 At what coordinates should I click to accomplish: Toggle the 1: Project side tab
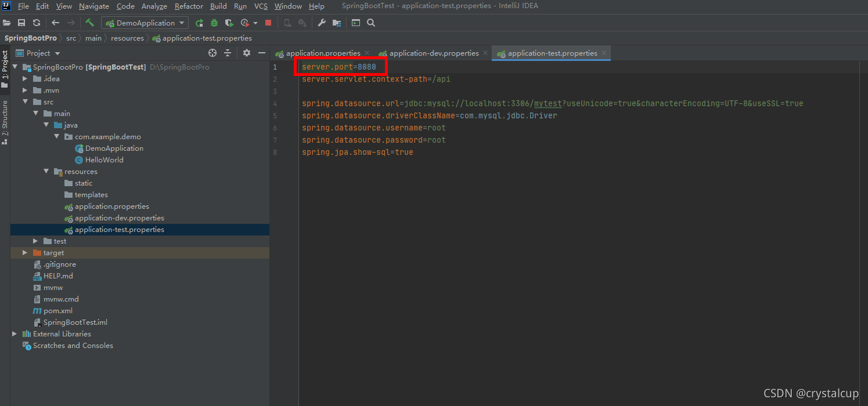5,69
